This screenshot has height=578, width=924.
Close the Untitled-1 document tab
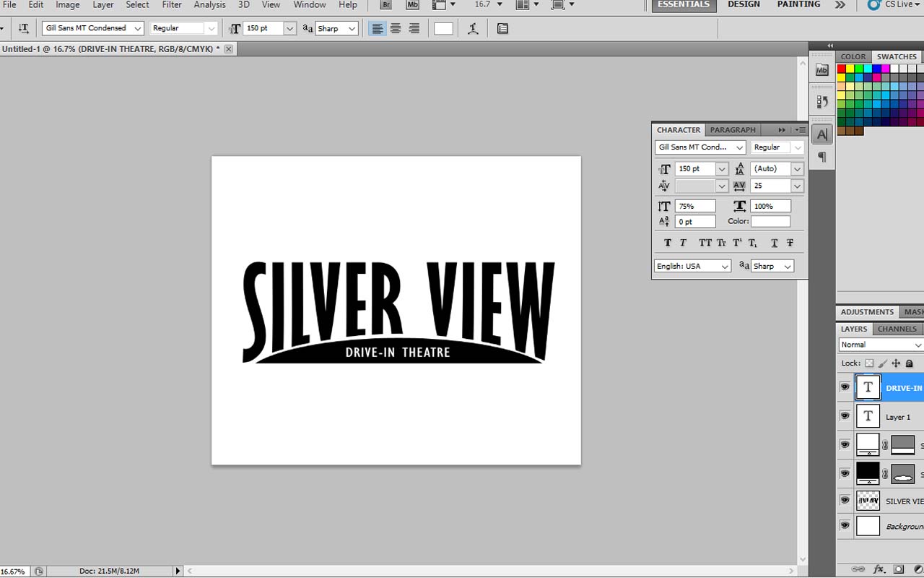229,49
